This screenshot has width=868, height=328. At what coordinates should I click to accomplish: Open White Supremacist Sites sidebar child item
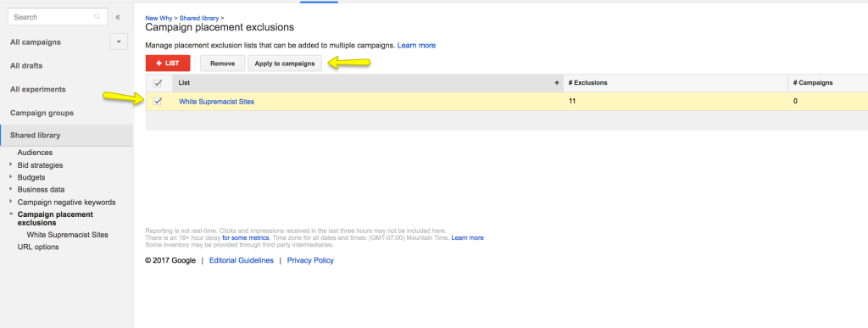point(68,235)
